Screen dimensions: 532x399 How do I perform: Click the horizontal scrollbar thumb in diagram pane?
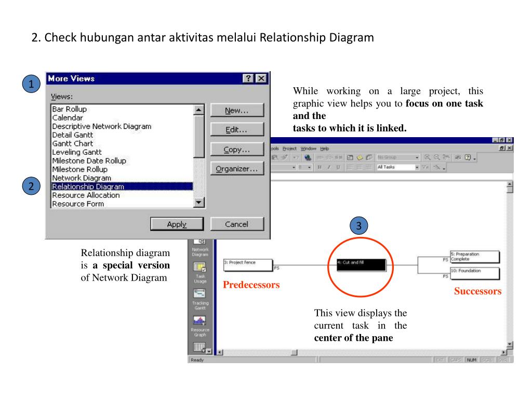tap(294, 353)
